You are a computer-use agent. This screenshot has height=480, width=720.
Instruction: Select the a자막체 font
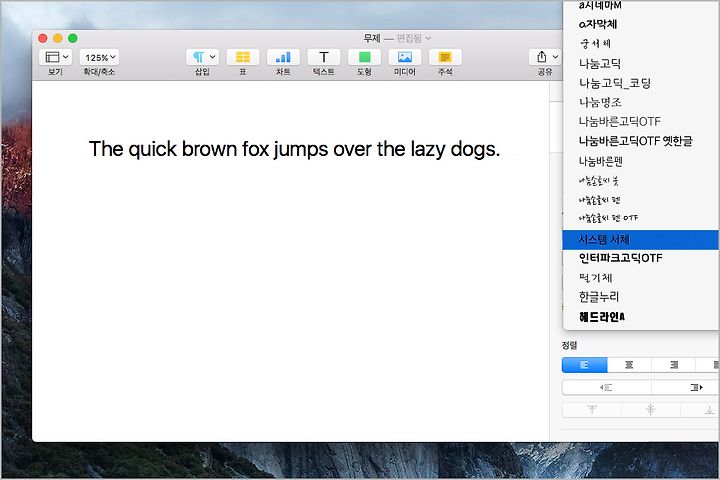(598, 24)
